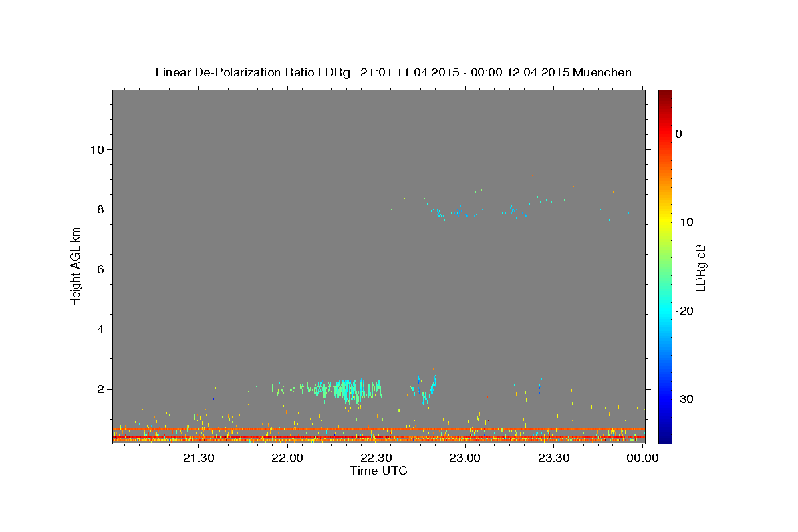This screenshot has width=798, height=532.
Task: Click the colorbar value -20
Action: point(684,311)
